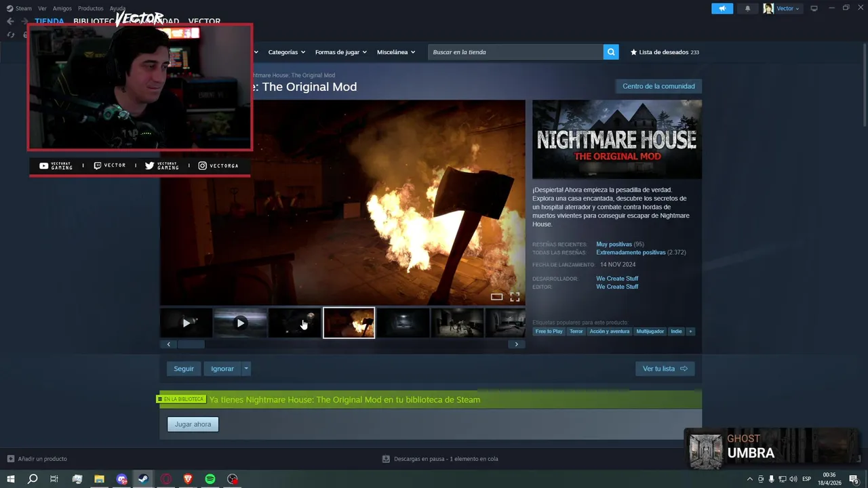
Task: Select the burning axe screenshot thumbnail
Action: click(349, 323)
